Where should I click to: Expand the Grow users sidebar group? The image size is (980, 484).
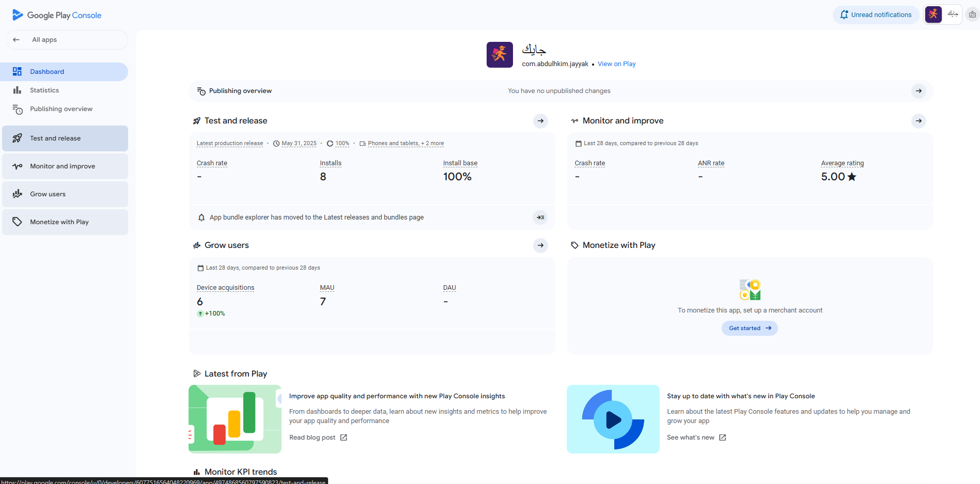point(65,194)
